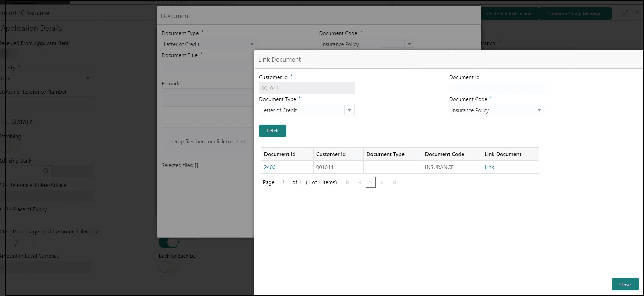644x296 pixels.
Task: Open the Customer Instruction tab
Action: click(509, 14)
